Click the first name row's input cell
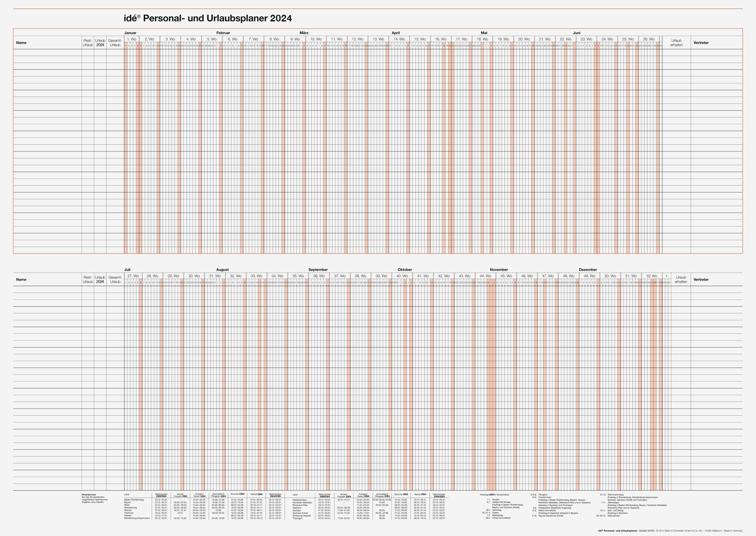Image resolution: width=756 pixels, height=536 pixels. pyautogui.click(x=47, y=53)
